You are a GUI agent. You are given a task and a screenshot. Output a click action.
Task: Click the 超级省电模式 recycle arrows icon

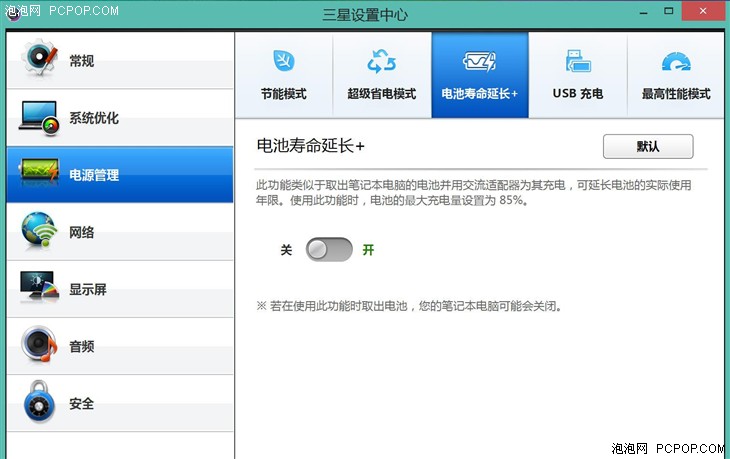pyautogui.click(x=381, y=61)
